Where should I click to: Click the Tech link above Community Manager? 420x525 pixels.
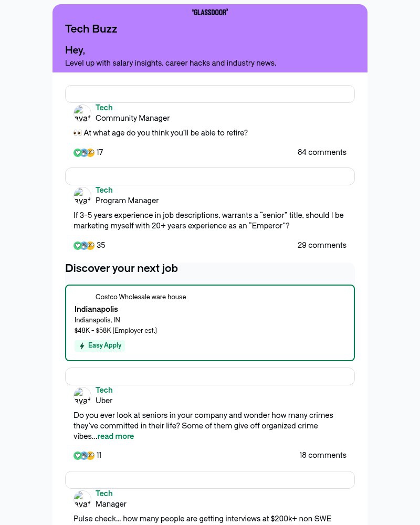coord(104,108)
